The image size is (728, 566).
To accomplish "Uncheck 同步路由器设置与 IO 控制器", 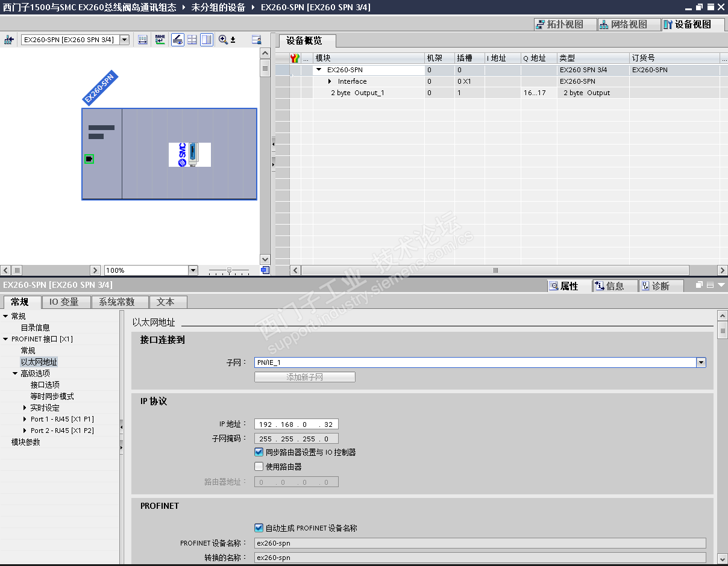I will pyautogui.click(x=259, y=452).
